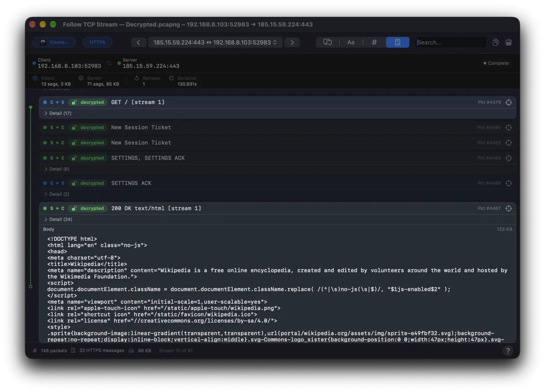545x392 pixels.
Task: Click the 88 KB size status entry
Action: pos(140,350)
